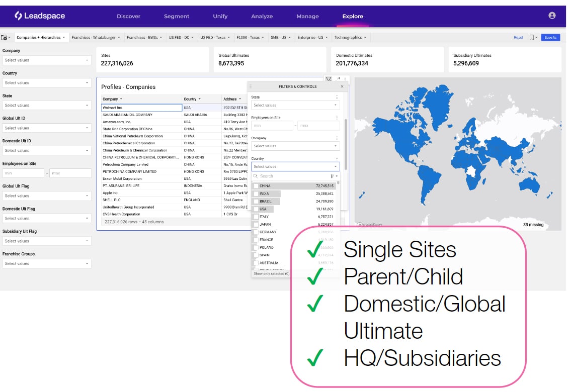570x392 pixels.
Task: Click the Sites 227,316,026 card
Action: point(152,60)
